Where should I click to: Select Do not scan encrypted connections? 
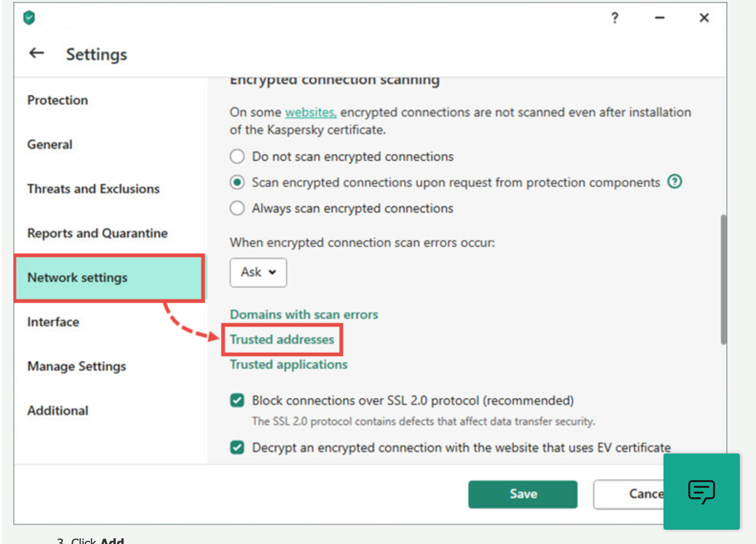237,156
